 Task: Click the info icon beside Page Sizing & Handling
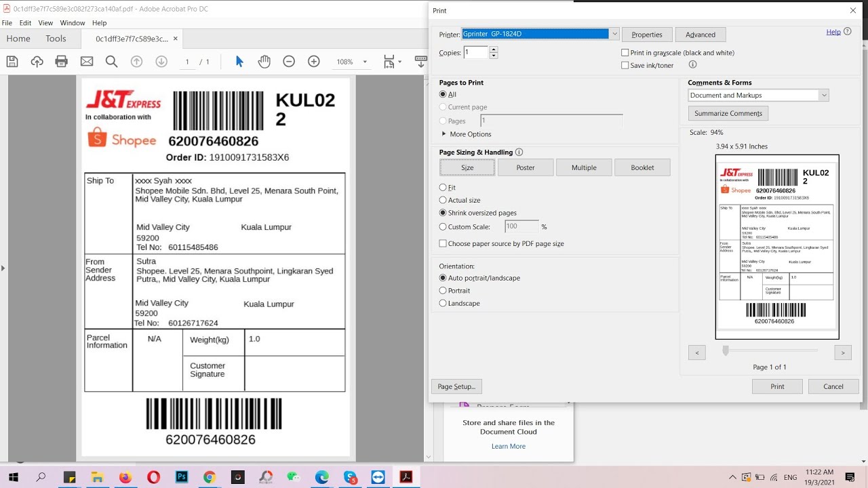click(x=519, y=152)
